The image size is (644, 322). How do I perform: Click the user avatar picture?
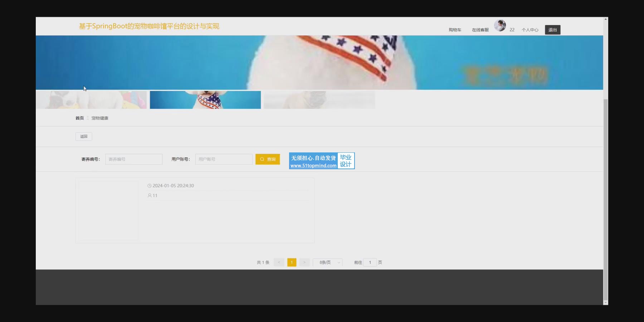tap(500, 25)
